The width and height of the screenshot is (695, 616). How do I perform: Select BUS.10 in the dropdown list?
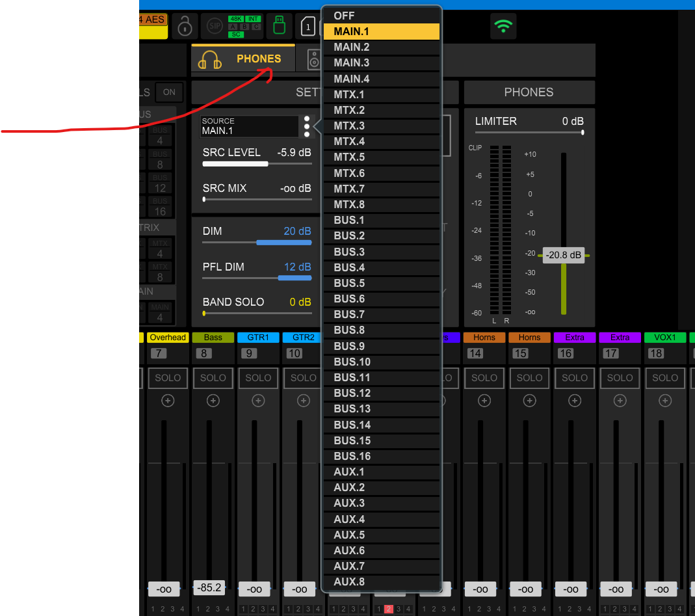click(x=382, y=362)
